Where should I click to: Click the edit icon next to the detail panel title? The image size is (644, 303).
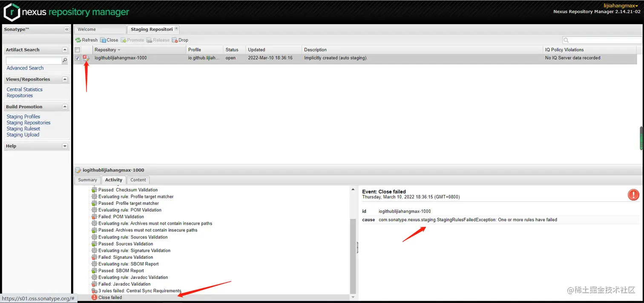(x=78, y=170)
